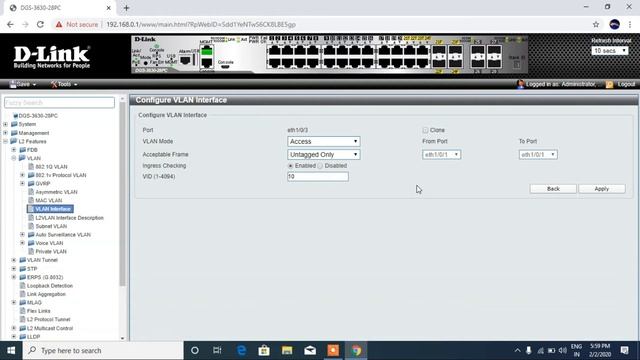Open Task View from taskbar
Image resolution: width=640 pixels, height=360 pixels.
click(217, 351)
